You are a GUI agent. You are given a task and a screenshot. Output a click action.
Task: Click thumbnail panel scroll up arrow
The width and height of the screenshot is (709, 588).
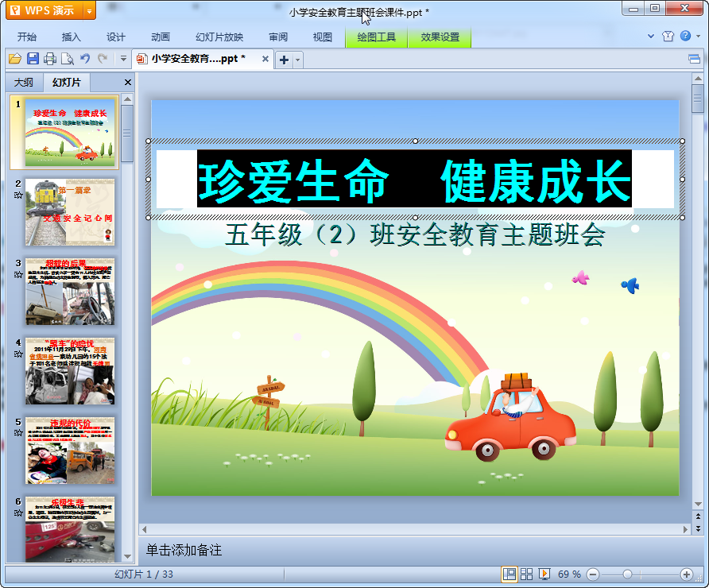point(127,99)
